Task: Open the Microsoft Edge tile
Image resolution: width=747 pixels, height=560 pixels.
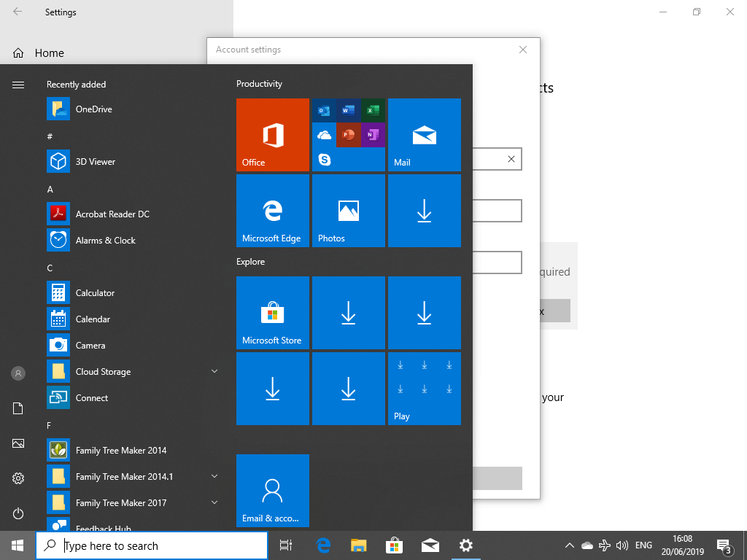Action: click(273, 211)
